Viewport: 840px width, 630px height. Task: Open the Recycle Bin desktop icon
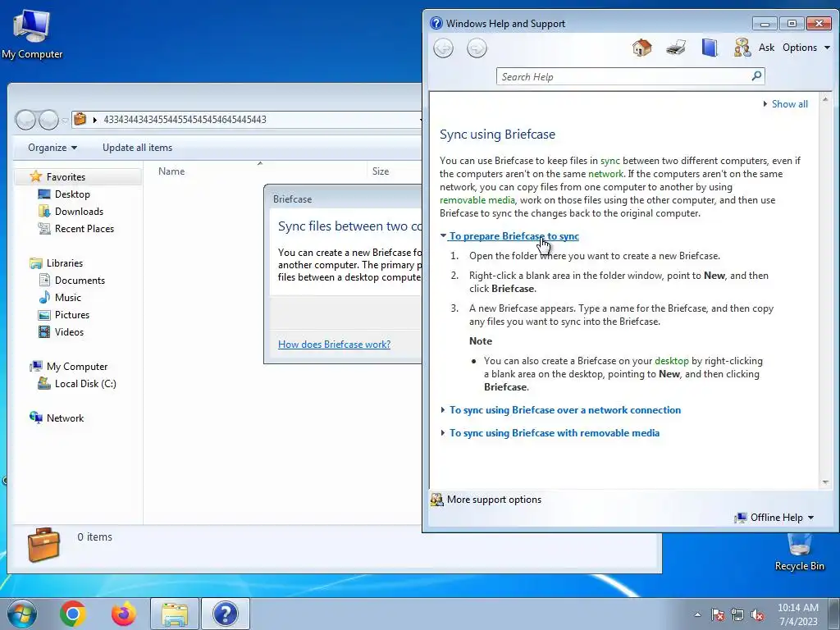(x=799, y=552)
